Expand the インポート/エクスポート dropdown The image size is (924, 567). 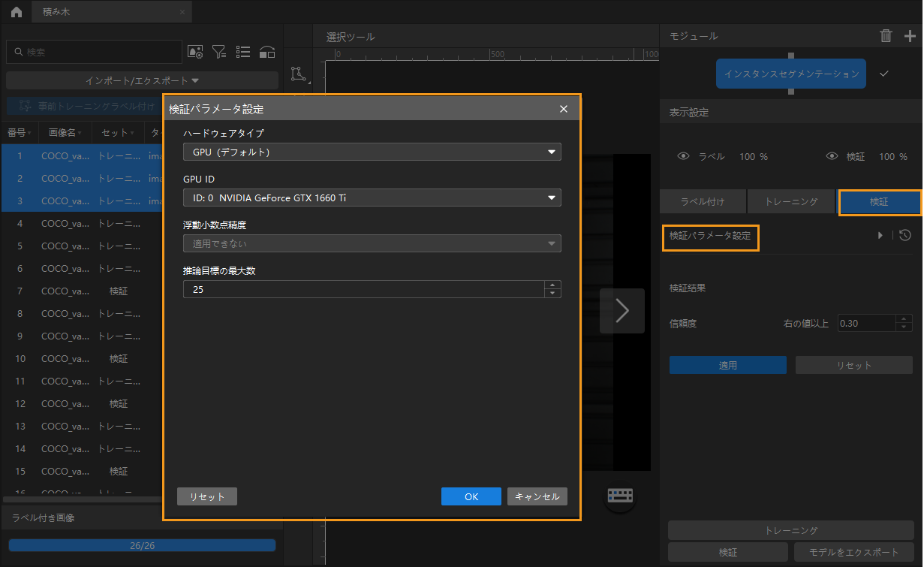[142, 80]
